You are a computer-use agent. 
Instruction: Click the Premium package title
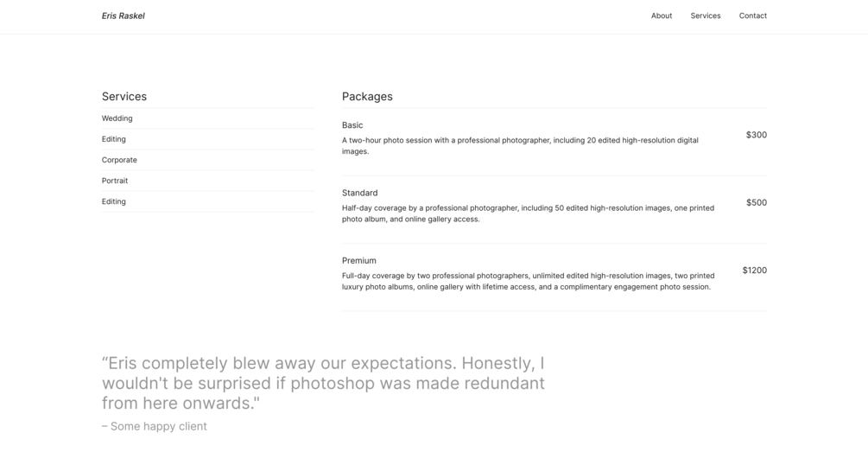[358, 260]
